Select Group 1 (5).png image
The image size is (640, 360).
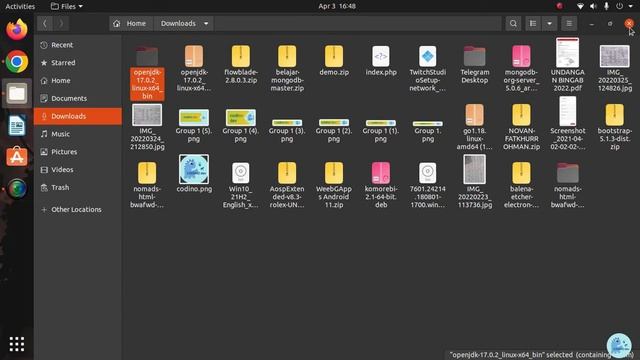194,125
